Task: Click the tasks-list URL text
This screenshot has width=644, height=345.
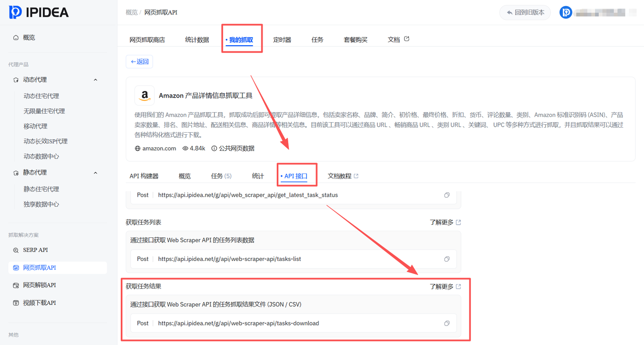Action: click(229, 259)
